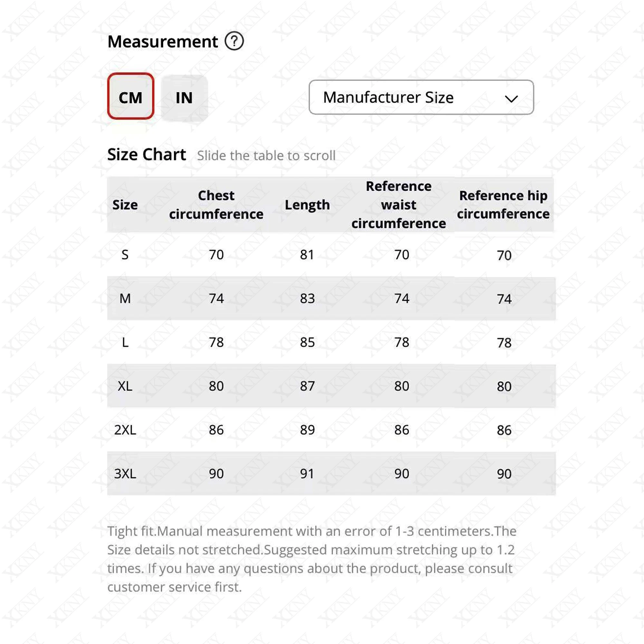Click the "Slide the table to scroll" hint
This screenshot has height=644, width=644.
pyautogui.click(x=266, y=156)
